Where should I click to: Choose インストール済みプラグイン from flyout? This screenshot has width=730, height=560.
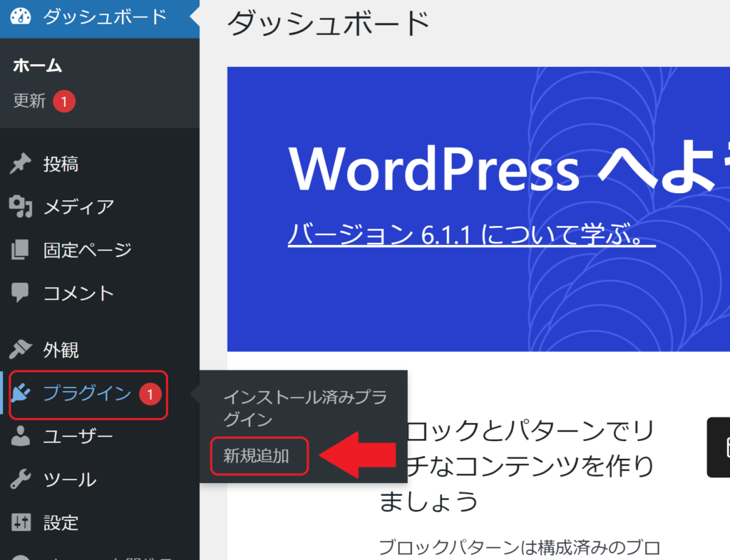click(305, 408)
